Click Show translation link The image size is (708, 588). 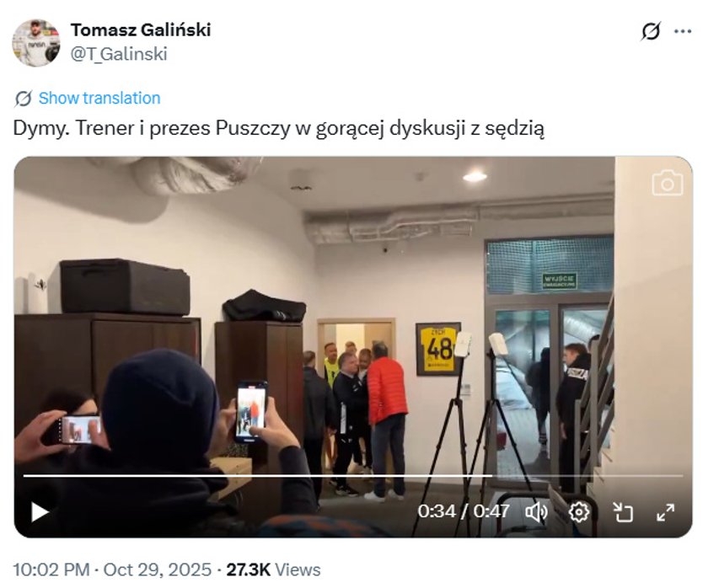coord(99,98)
